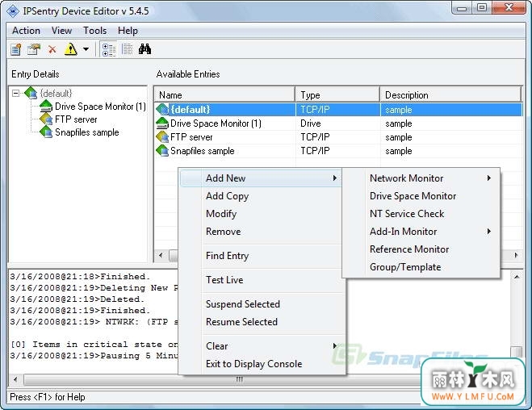Choose Drive Space Monitor in the submenu

421,195
